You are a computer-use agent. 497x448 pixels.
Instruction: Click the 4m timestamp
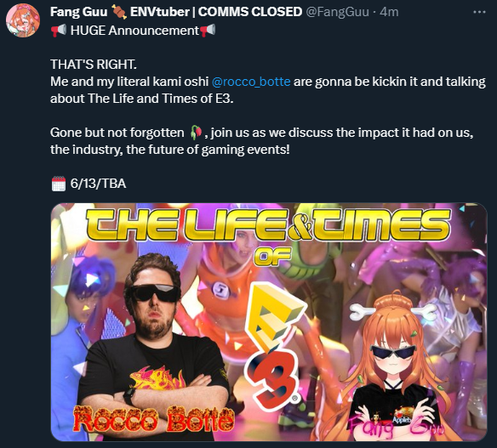[389, 12]
